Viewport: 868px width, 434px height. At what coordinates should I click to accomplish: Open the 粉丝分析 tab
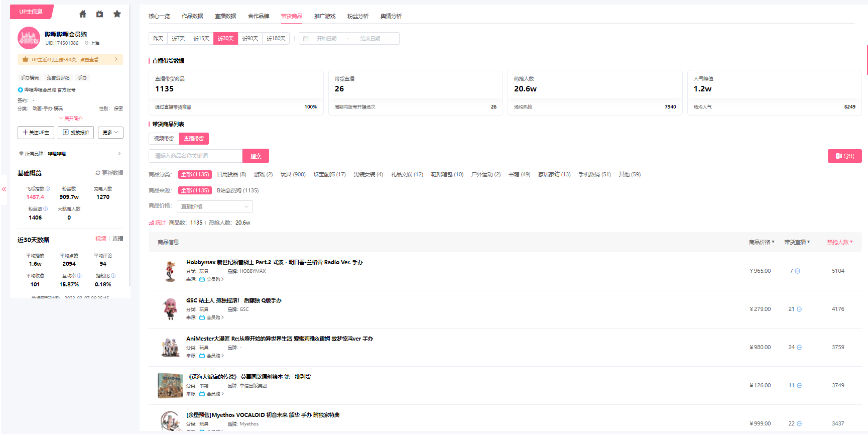point(358,16)
